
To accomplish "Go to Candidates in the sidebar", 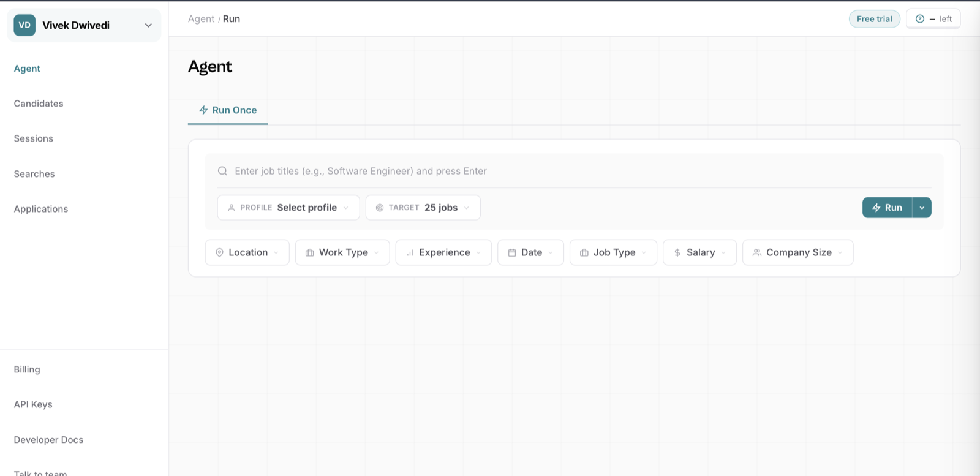I will click(39, 104).
